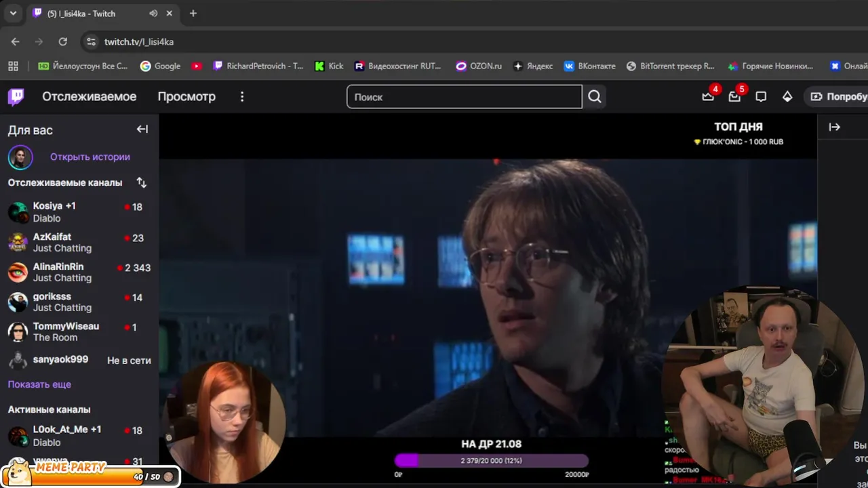Click the AzKaifat channel avatar

pos(18,242)
